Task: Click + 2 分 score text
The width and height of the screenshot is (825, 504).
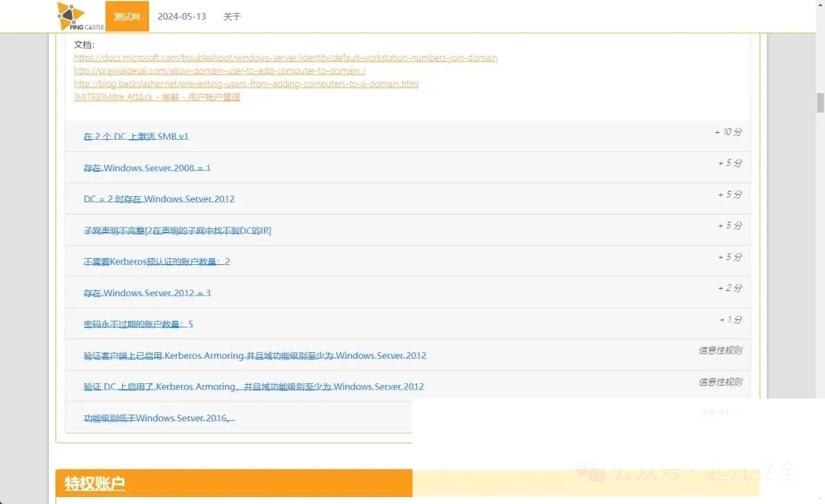Action: tap(730, 289)
